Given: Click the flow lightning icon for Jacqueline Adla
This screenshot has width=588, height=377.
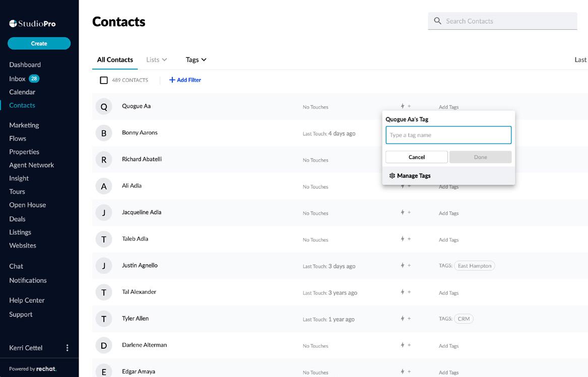Looking at the screenshot, I should point(403,212).
